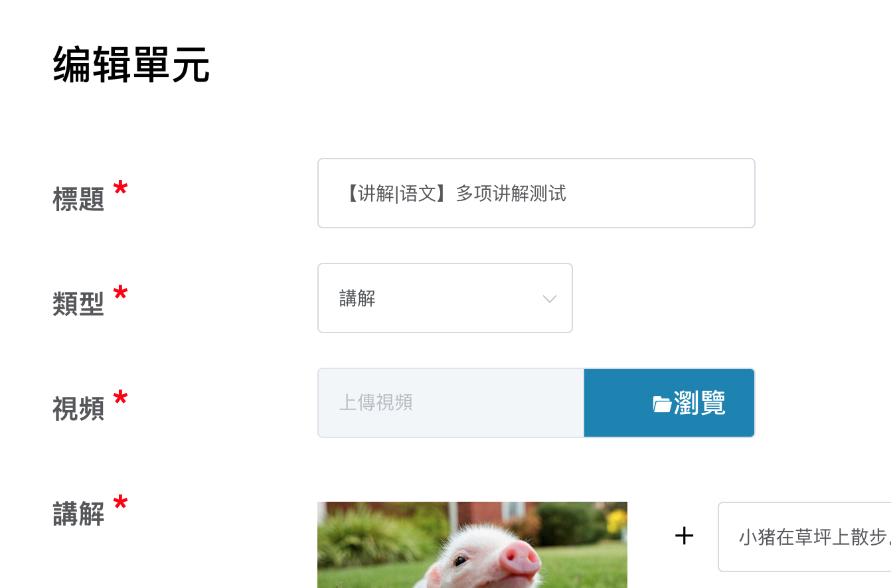Open the 類型 dropdown showing 講解
Viewport: 891px width, 588px height.
pyautogui.click(x=445, y=298)
